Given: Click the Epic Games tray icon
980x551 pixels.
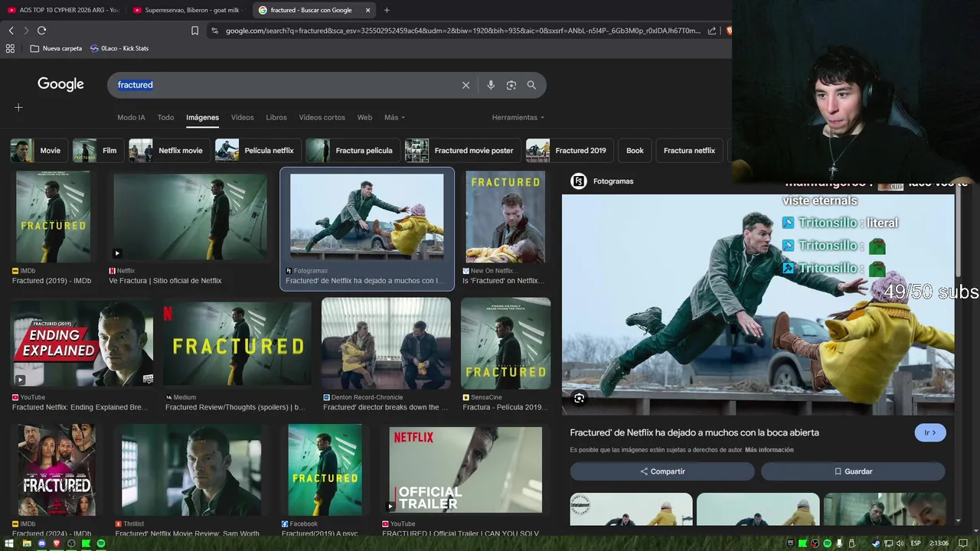Looking at the screenshot, I should coord(790,543).
